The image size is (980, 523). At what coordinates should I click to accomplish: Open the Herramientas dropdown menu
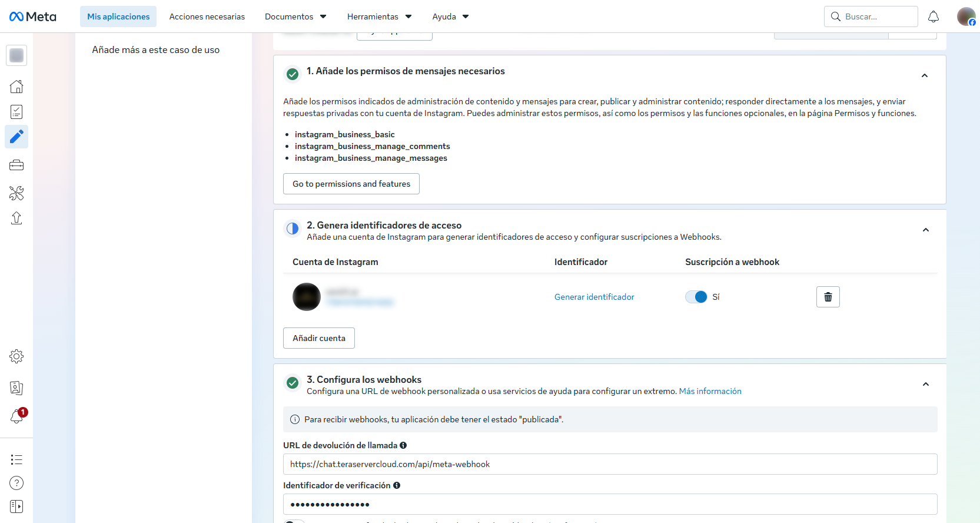coord(379,16)
